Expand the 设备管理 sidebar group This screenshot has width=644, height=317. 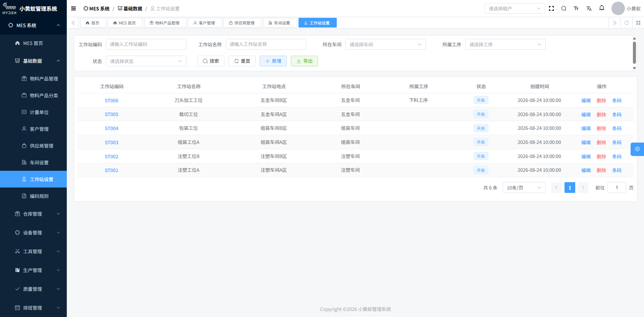pyautogui.click(x=34, y=232)
